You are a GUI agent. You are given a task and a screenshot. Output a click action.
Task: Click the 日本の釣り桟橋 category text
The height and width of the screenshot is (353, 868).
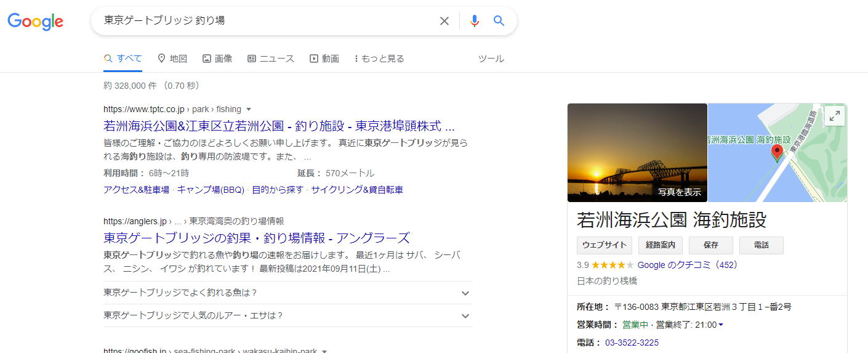pos(607,281)
